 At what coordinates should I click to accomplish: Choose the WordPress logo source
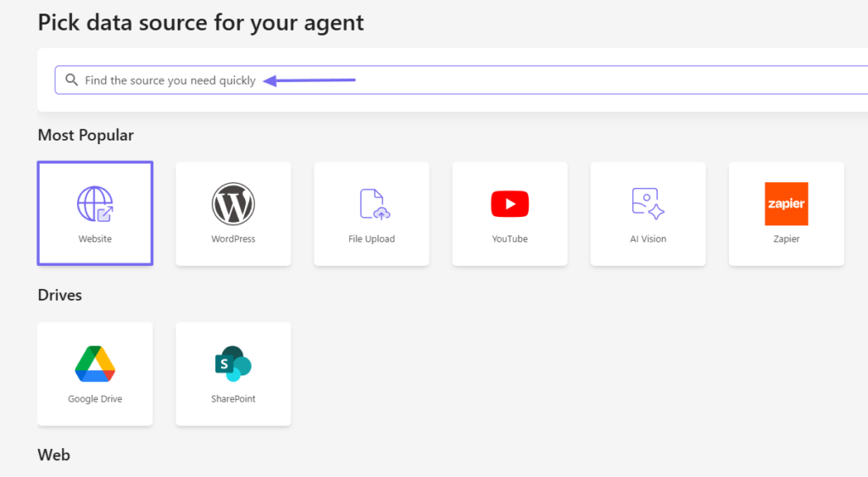233,203
